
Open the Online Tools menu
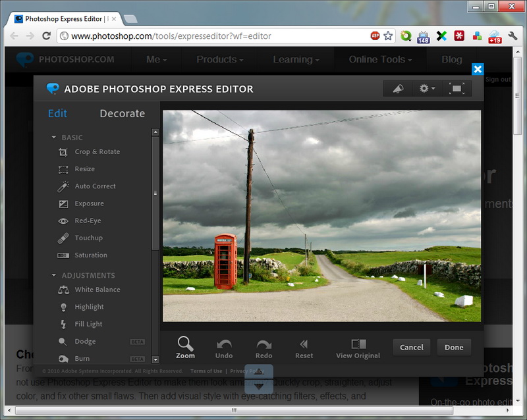tap(380, 59)
